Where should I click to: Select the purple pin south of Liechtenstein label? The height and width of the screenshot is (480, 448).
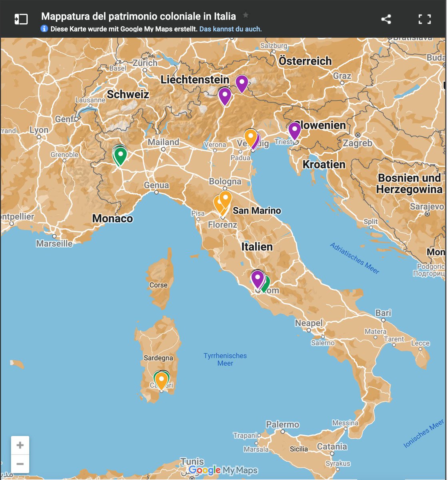225,96
